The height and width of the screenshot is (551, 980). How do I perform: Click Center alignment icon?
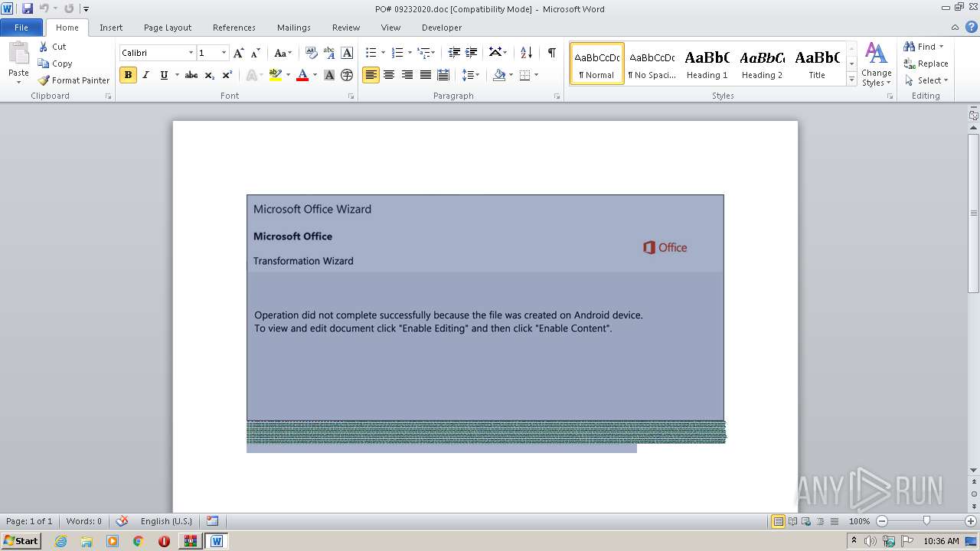pyautogui.click(x=389, y=75)
